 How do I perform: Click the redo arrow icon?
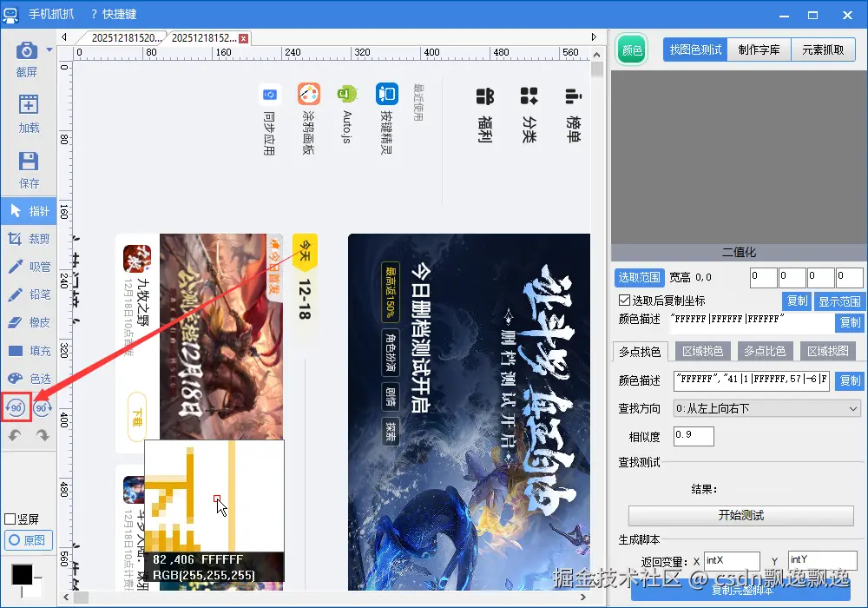(x=43, y=435)
